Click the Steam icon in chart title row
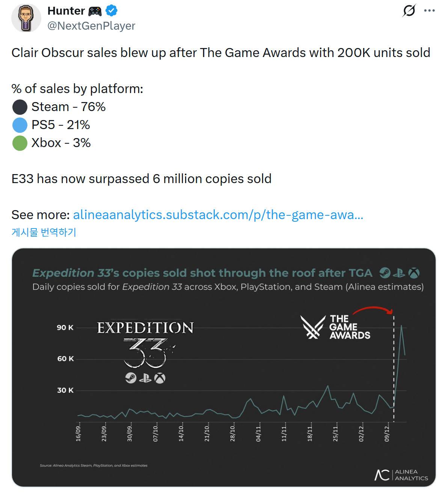Image resolution: width=448 pixels, height=496 pixels. click(385, 273)
